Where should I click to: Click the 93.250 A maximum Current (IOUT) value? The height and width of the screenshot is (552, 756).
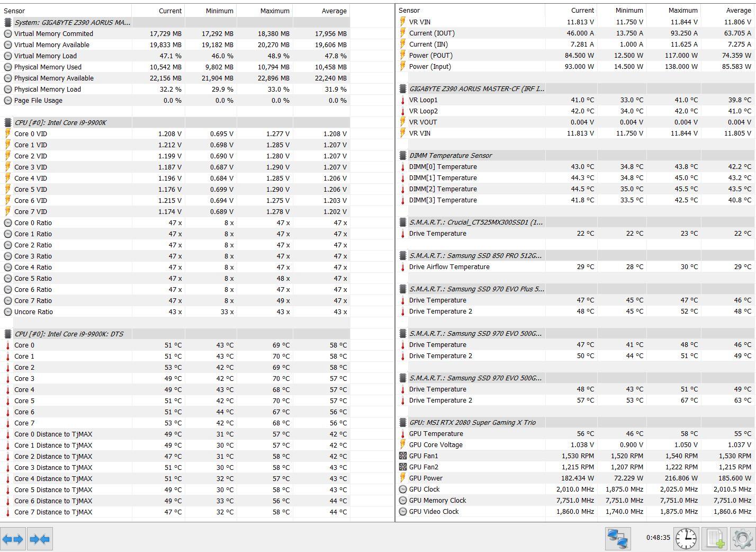pyautogui.click(x=684, y=33)
